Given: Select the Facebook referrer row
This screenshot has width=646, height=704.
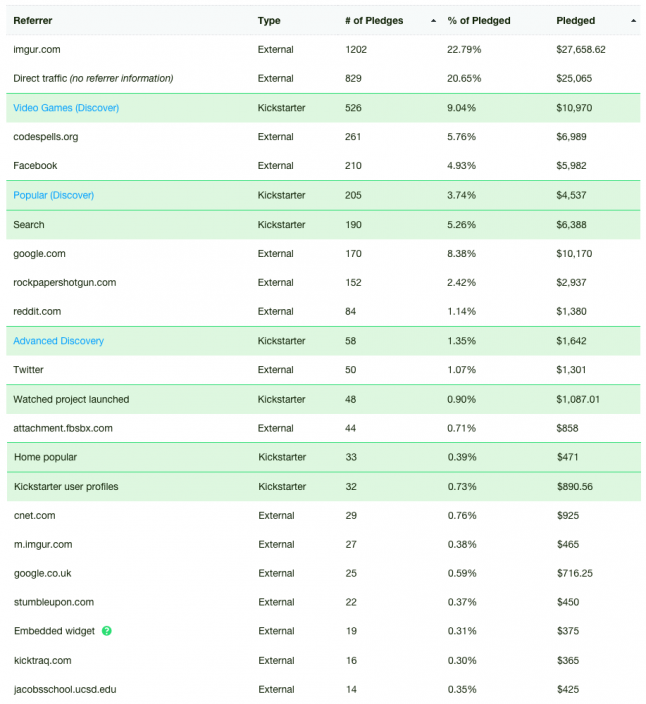Looking at the screenshot, I should [x=323, y=166].
